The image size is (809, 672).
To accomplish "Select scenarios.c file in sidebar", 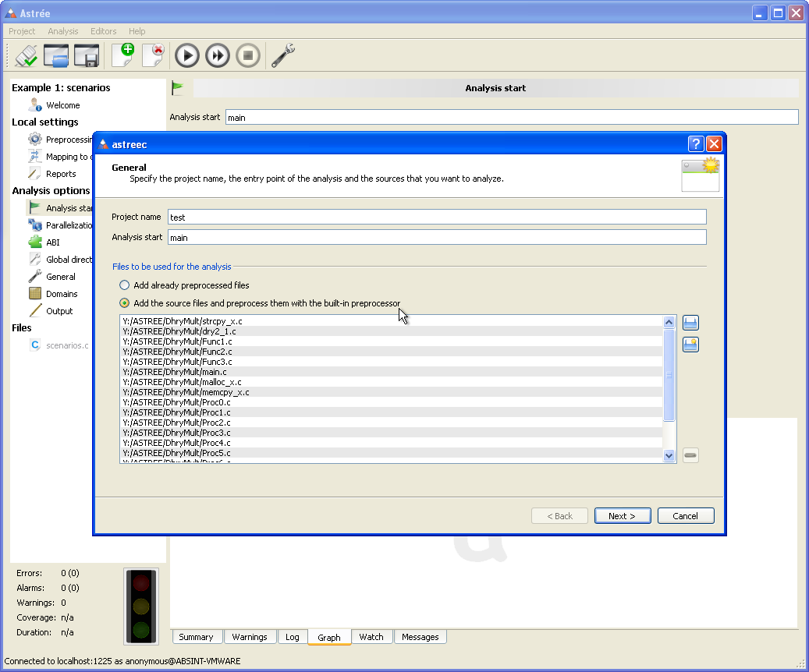I will 67,345.
